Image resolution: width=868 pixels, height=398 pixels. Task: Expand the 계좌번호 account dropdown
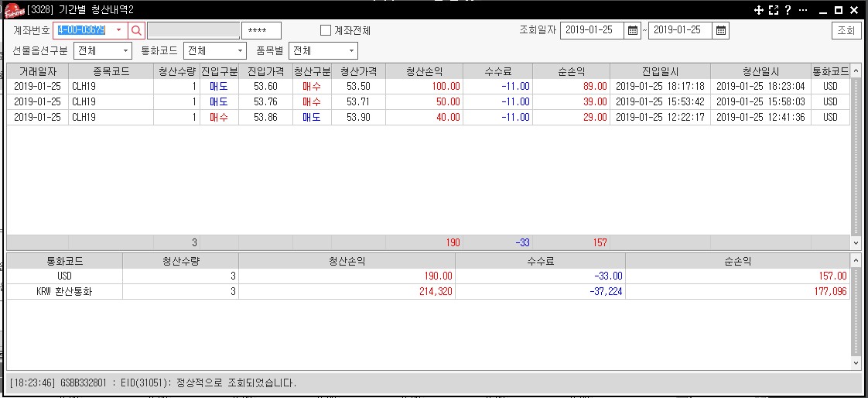coord(118,30)
